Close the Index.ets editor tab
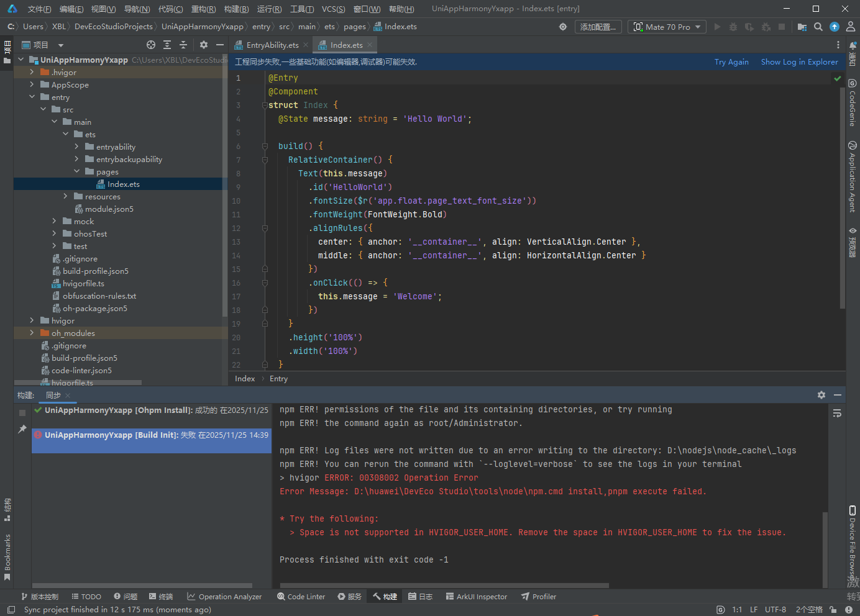This screenshot has width=860, height=616. click(x=370, y=45)
